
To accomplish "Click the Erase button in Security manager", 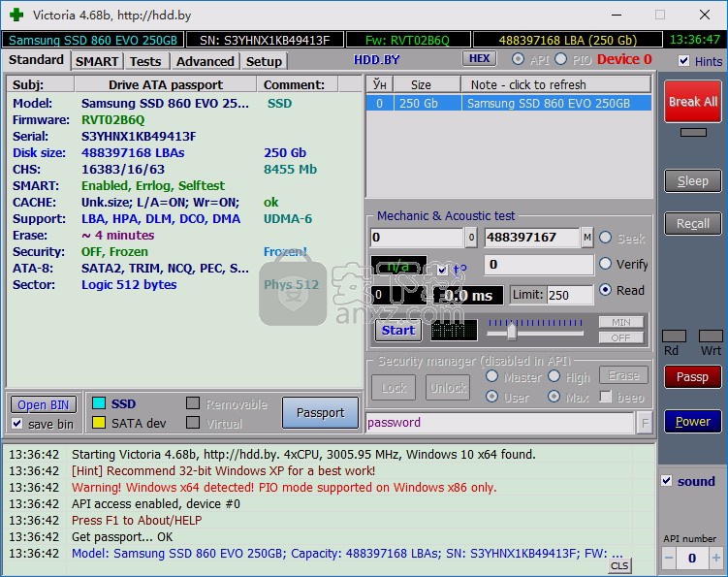I will pyautogui.click(x=623, y=375).
